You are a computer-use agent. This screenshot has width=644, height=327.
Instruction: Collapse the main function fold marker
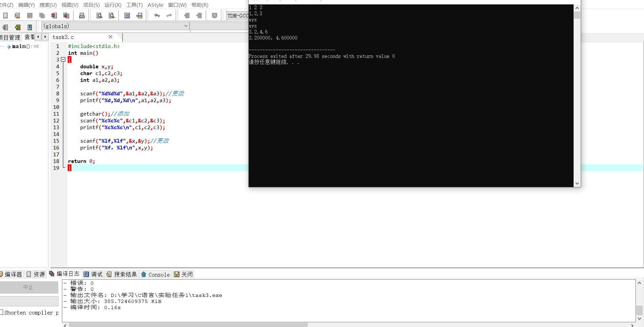[x=63, y=60]
